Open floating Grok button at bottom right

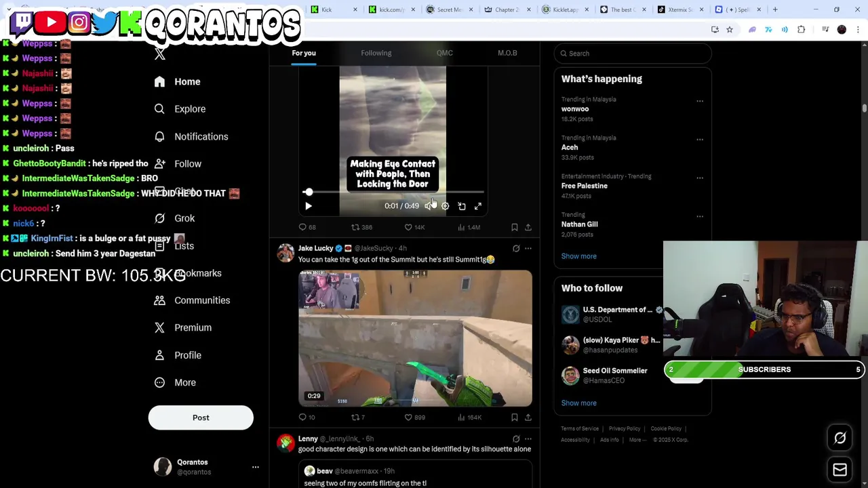[x=840, y=438]
